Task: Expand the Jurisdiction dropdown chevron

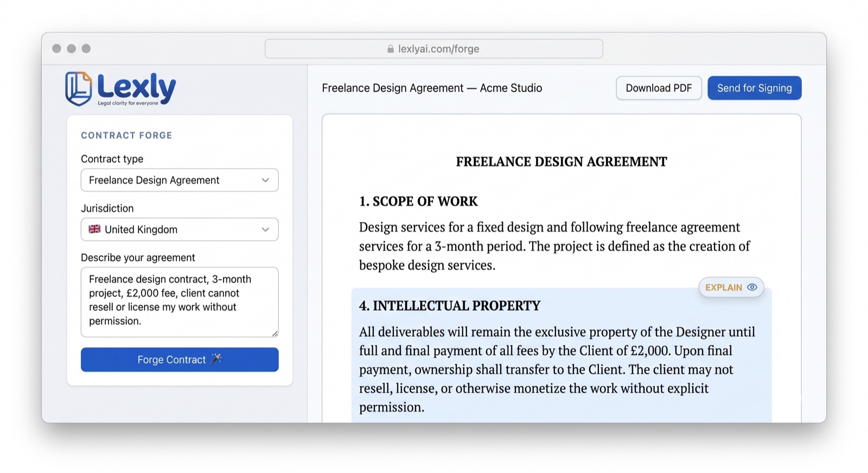Action: click(x=265, y=229)
